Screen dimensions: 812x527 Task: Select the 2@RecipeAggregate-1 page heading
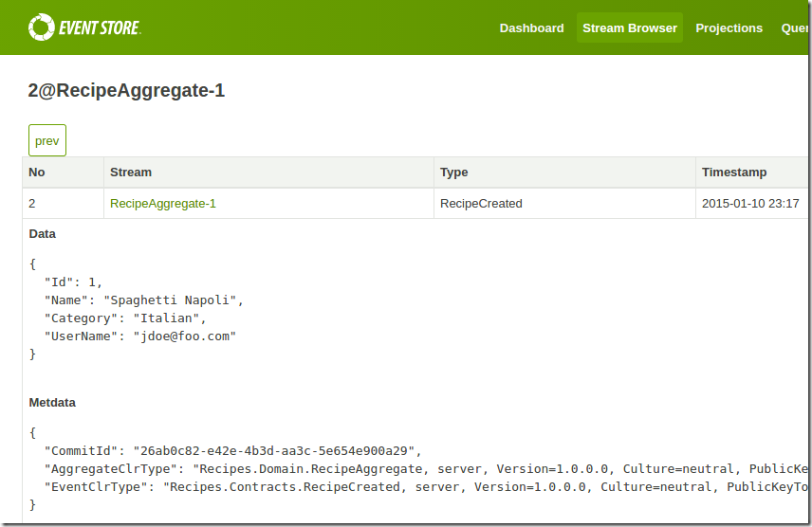(126, 91)
